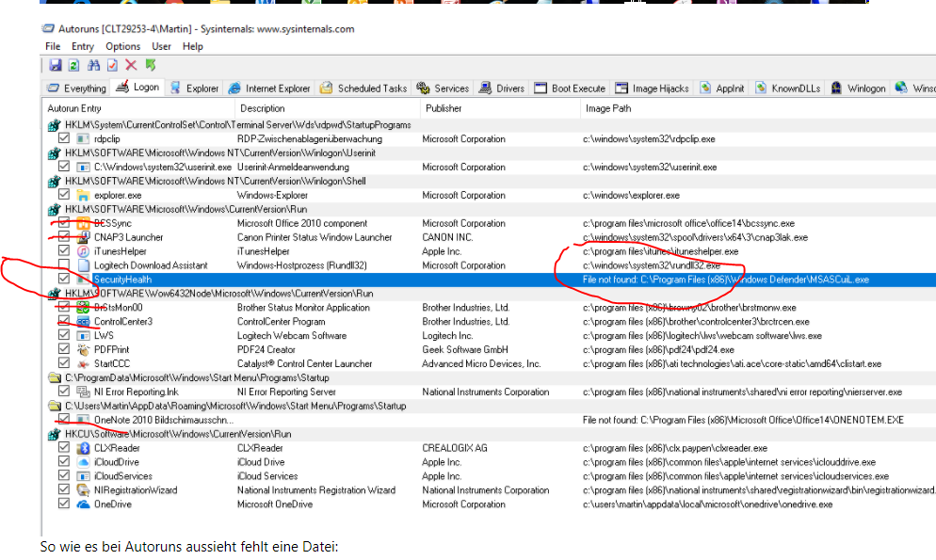Click the CLXReader Bluetooth-style icon
This screenshot has height=560, width=936.
tap(83, 448)
